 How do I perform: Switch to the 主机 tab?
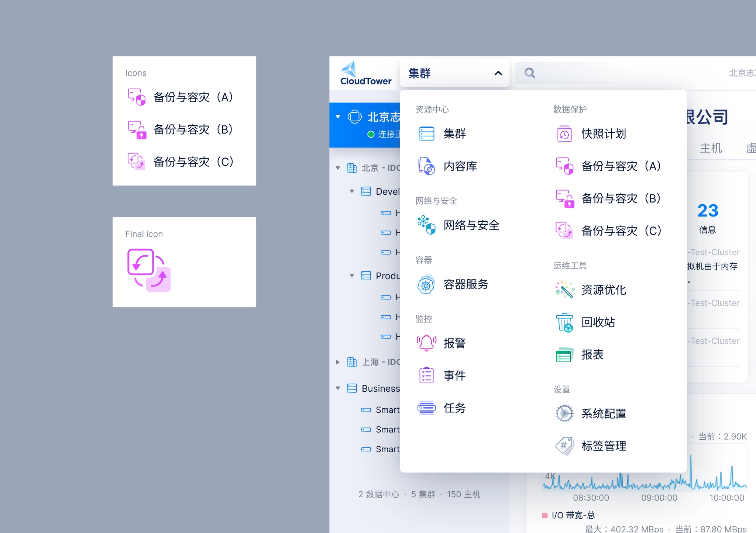pos(711,148)
